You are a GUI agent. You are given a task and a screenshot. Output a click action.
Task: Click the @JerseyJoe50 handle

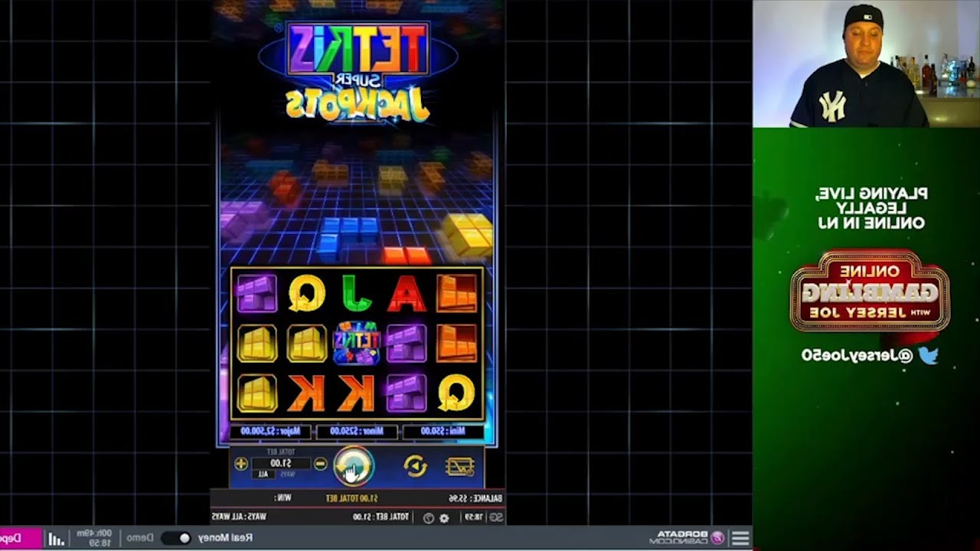857,355
